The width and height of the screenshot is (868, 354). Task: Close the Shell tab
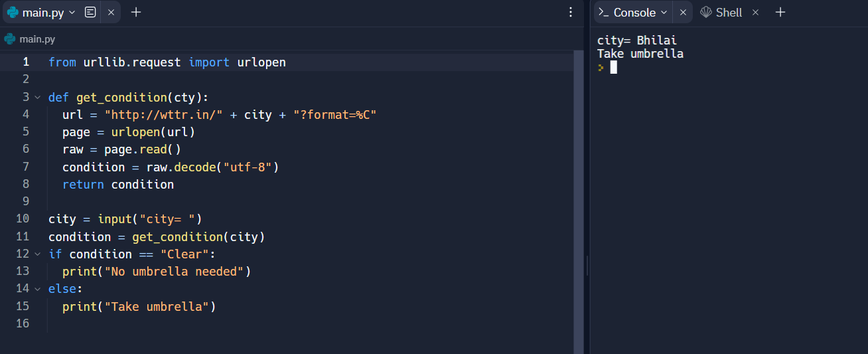tap(755, 13)
